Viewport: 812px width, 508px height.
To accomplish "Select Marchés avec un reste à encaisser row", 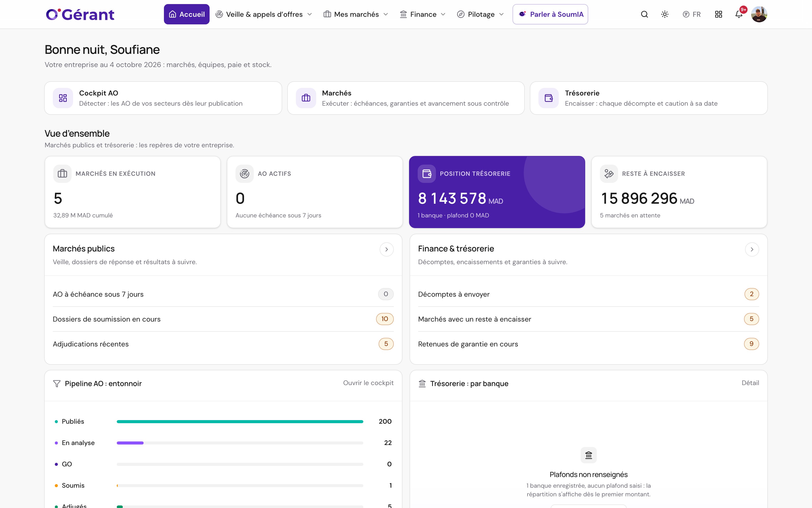I will 588,319.
